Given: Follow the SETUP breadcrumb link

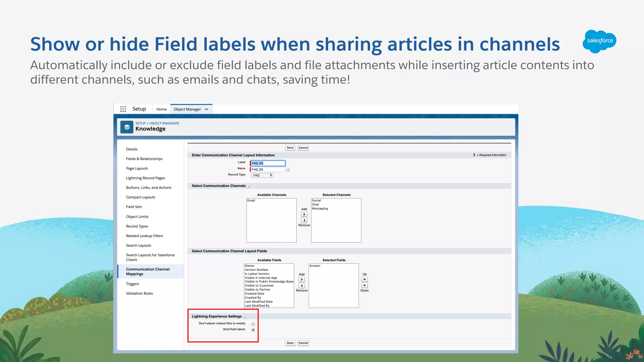Looking at the screenshot, I should 141,123.
